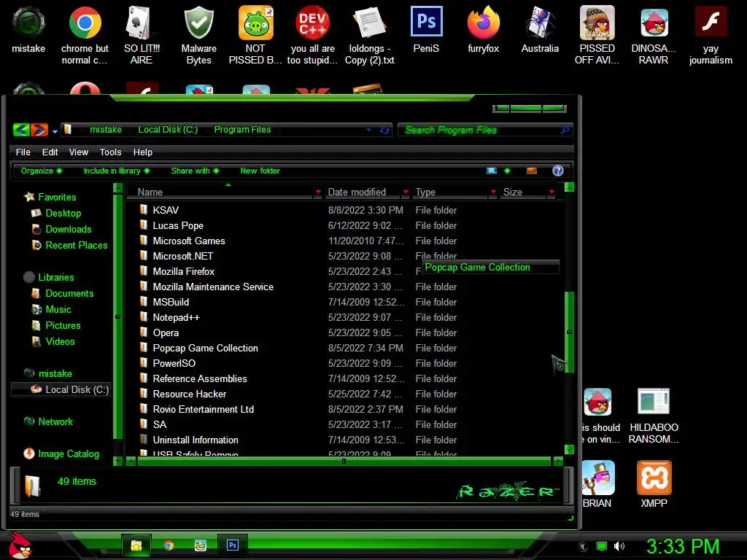Open loldongs - Copy (2).txt file
Screen dimensions: 747x560
[370, 36]
